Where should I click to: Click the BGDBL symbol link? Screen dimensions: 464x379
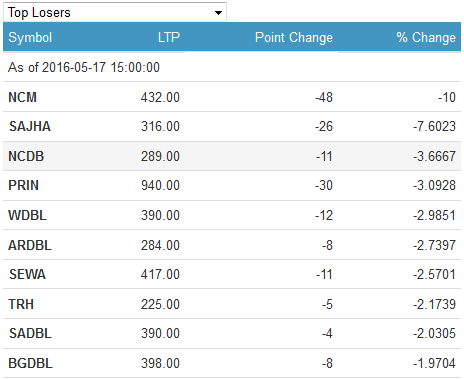tap(30, 363)
